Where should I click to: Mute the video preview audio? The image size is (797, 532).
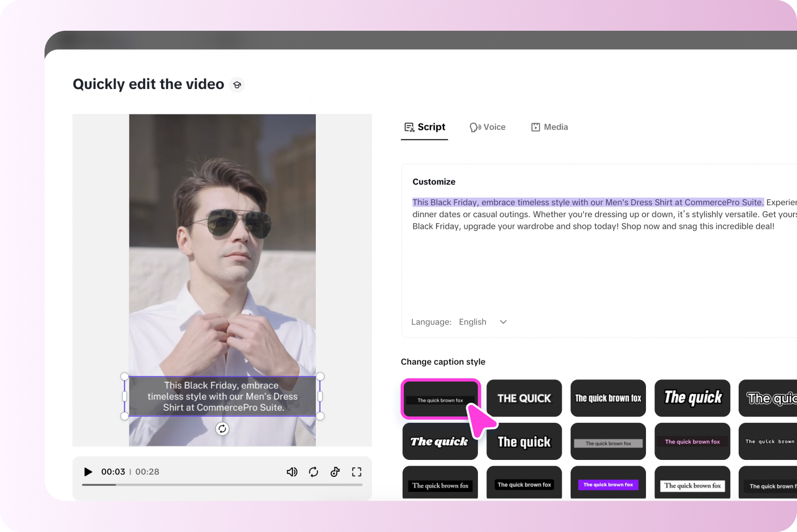click(292, 472)
